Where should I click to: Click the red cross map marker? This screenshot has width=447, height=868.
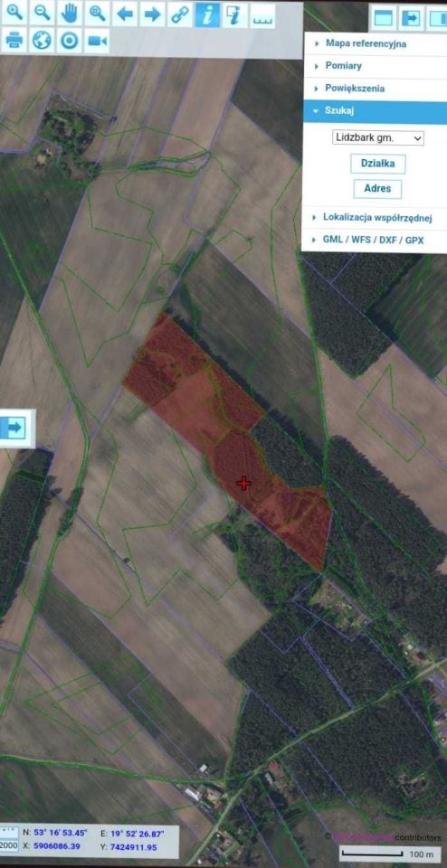click(243, 483)
